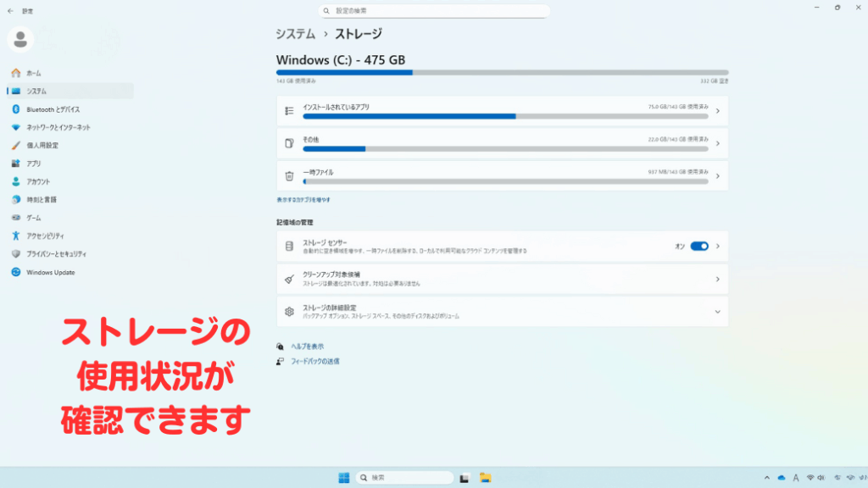Expand ストレージの詳細設定 section
Viewport: 868px width, 488px height.
(x=717, y=312)
